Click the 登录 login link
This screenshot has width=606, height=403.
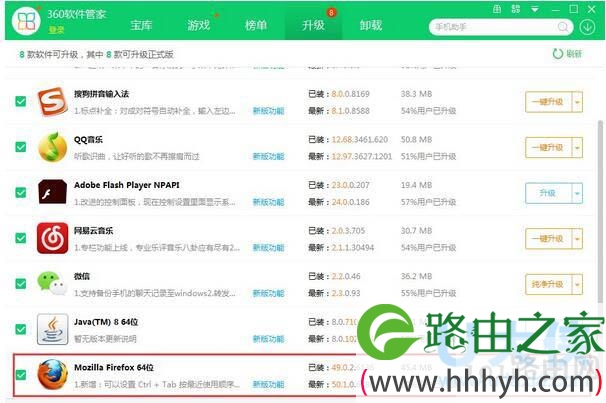coord(56,30)
